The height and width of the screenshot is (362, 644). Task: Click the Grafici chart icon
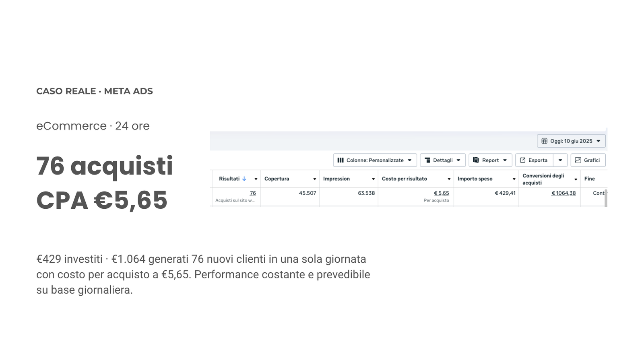(578, 160)
